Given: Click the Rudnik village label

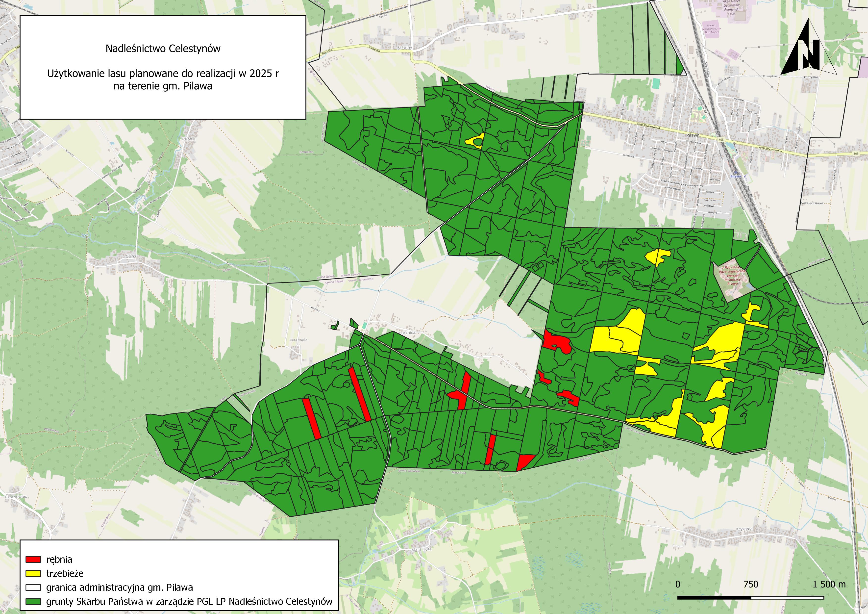Looking at the screenshot, I should [x=189, y=139].
